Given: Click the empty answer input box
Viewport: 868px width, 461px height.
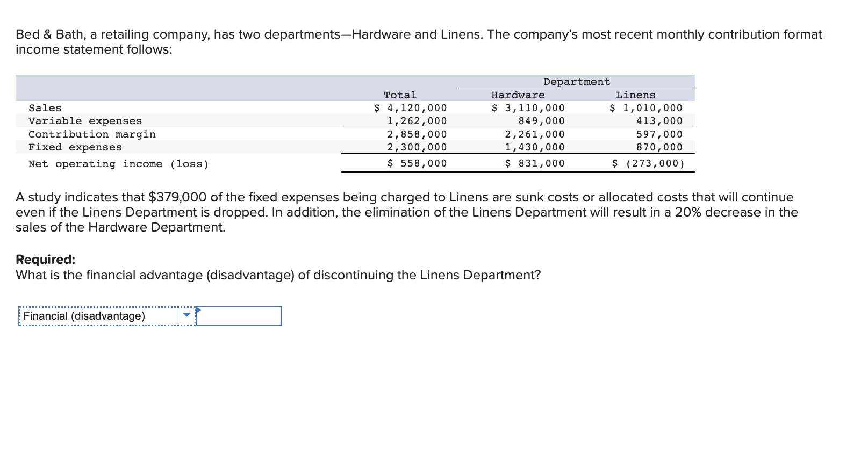Looking at the screenshot, I should click(x=239, y=316).
